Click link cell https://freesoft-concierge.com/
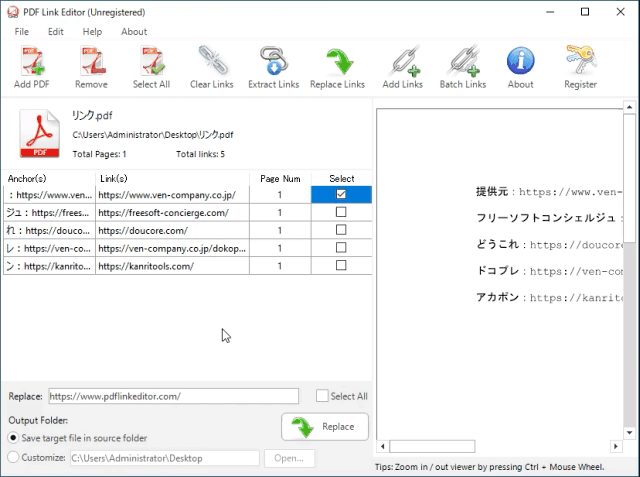 pos(172,213)
